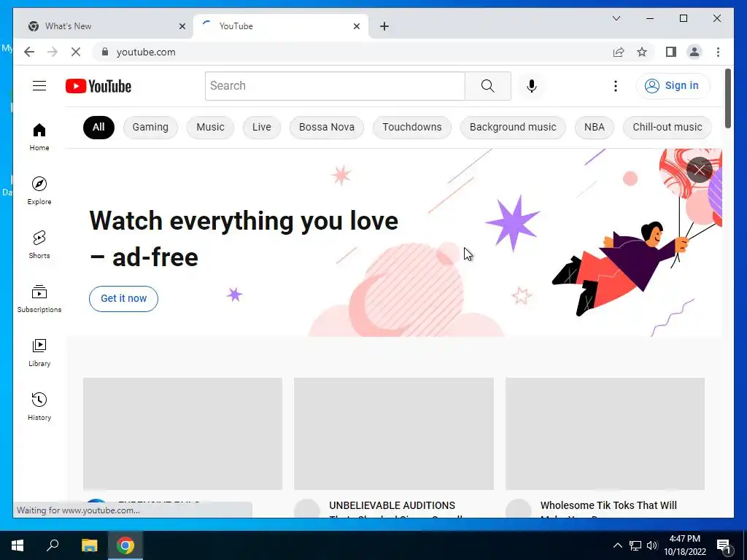The height and width of the screenshot is (560, 747).
Task: Open the volume control in tray
Action: click(x=652, y=545)
